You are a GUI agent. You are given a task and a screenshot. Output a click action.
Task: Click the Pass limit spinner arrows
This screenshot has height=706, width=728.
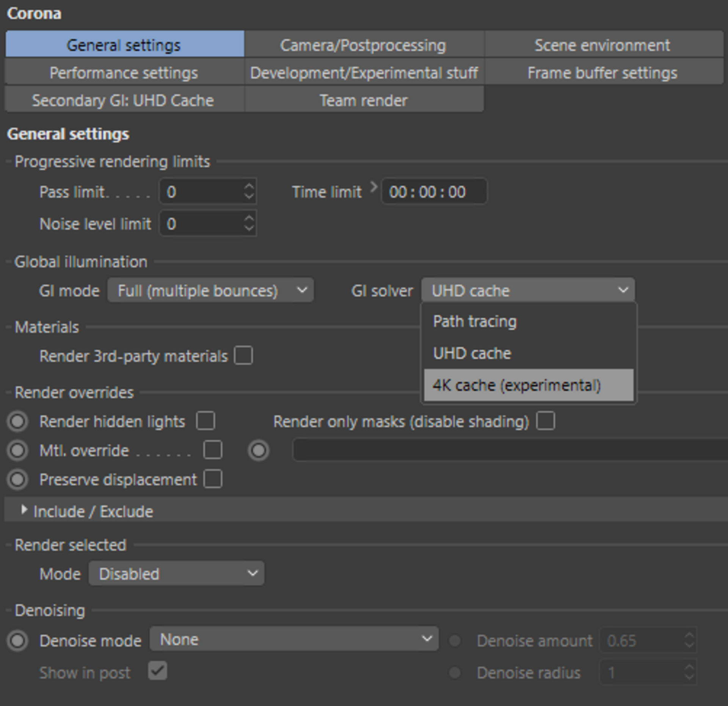tap(249, 191)
